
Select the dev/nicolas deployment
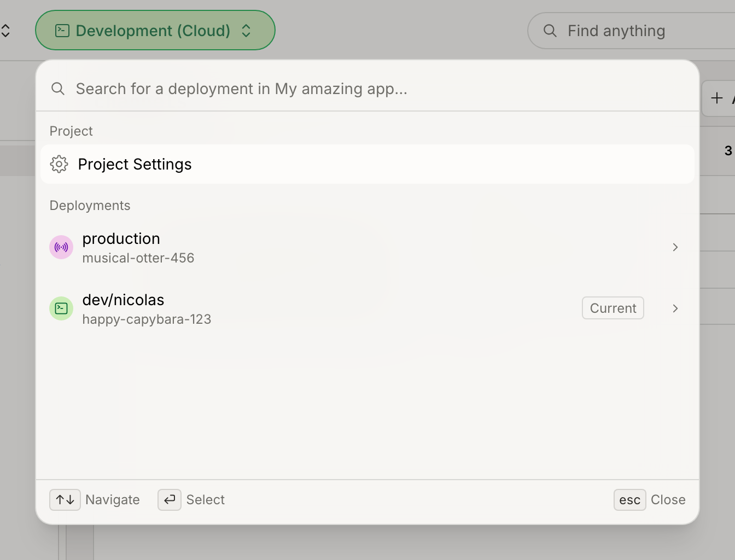pyautogui.click(x=367, y=308)
